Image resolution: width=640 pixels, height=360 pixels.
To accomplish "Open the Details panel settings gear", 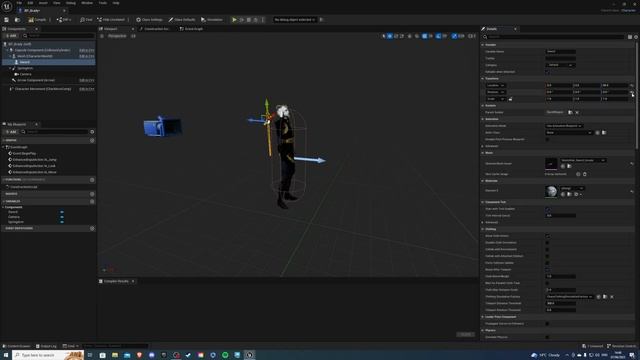I will pos(636,37).
